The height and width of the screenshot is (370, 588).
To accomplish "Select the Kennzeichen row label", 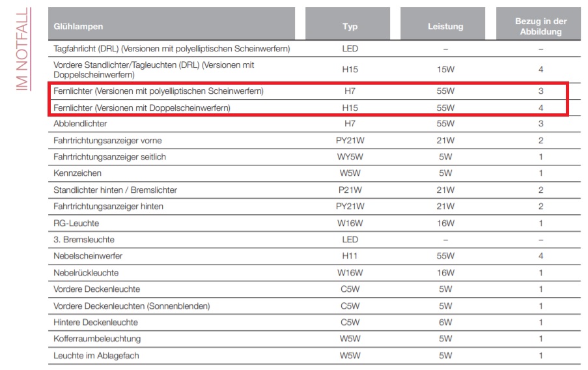I will click(77, 173).
